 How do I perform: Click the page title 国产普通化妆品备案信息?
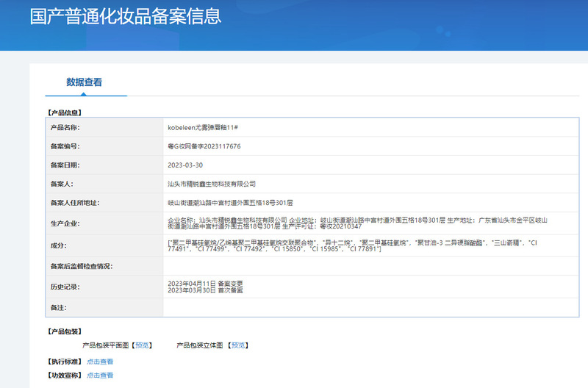[126, 16]
